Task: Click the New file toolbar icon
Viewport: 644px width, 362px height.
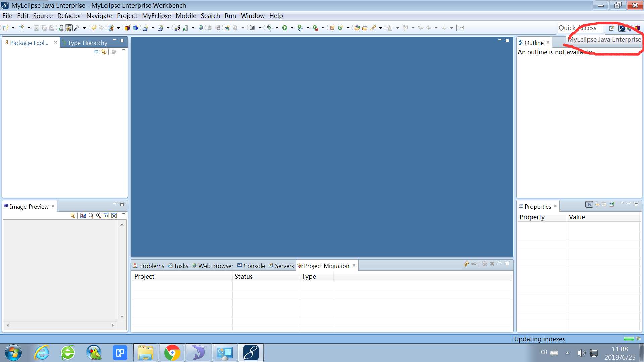Action: tap(6, 28)
